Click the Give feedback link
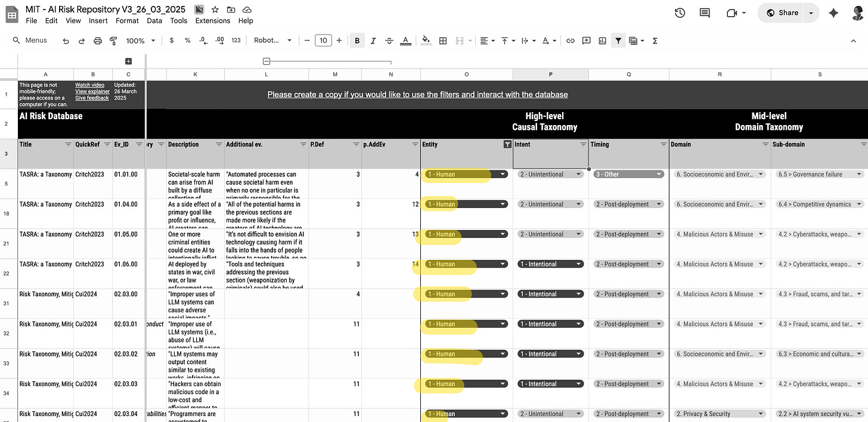Image resolution: width=868 pixels, height=422 pixels. pyautogui.click(x=92, y=98)
